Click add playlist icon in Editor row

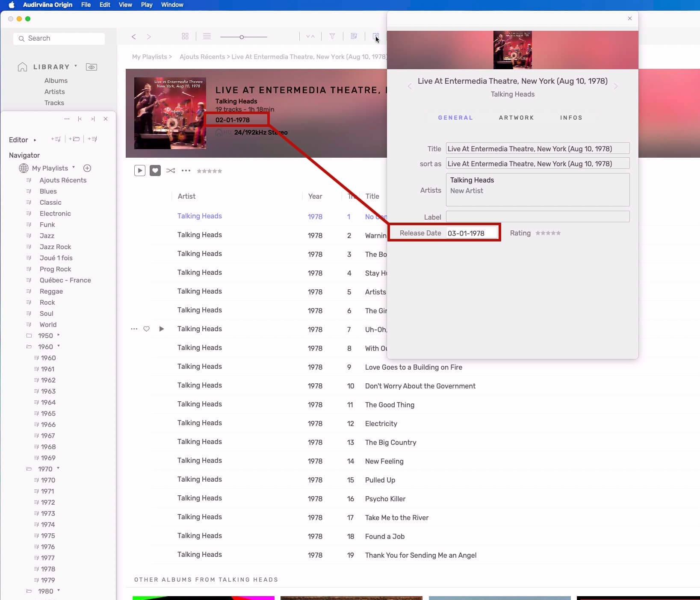(x=56, y=139)
